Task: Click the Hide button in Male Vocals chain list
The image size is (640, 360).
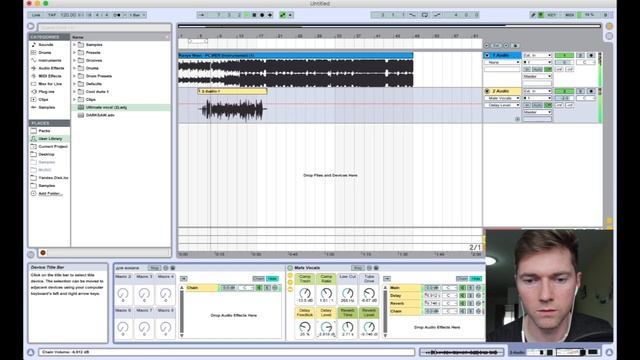Action: [476, 278]
